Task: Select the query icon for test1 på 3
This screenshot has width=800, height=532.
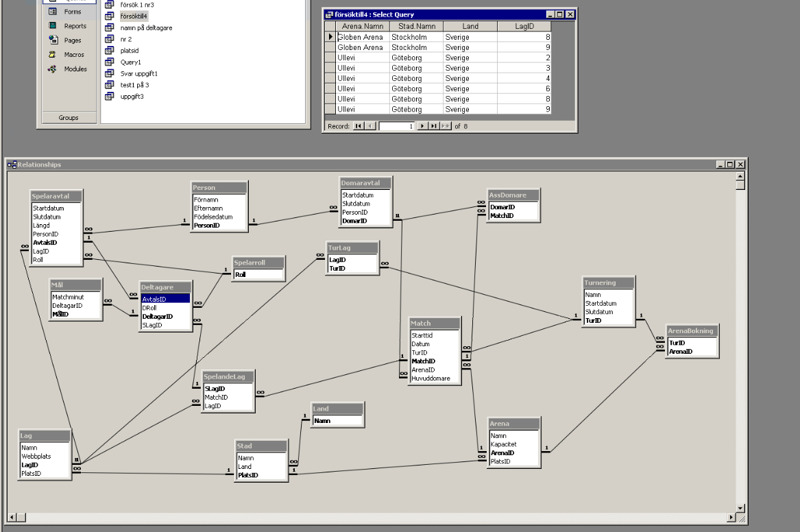Action: click(x=109, y=85)
